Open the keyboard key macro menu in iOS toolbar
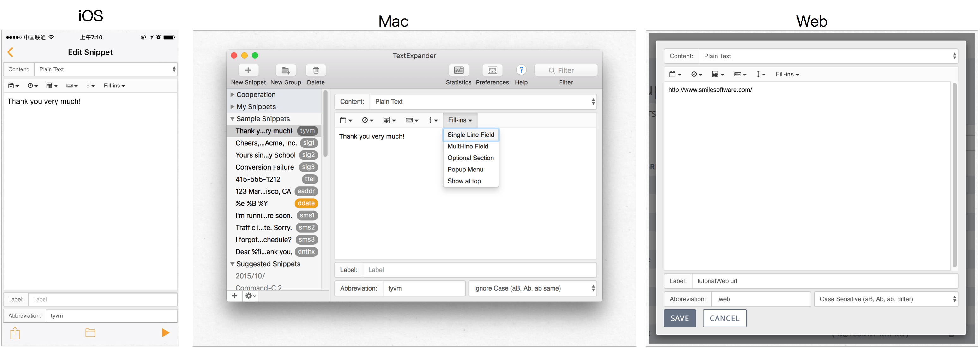 coord(72,86)
